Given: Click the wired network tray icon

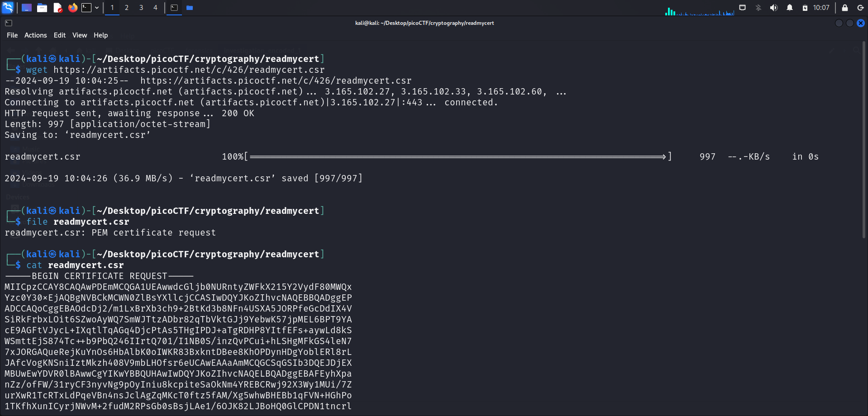Looking at the screenshot, I should pos(743,8).
